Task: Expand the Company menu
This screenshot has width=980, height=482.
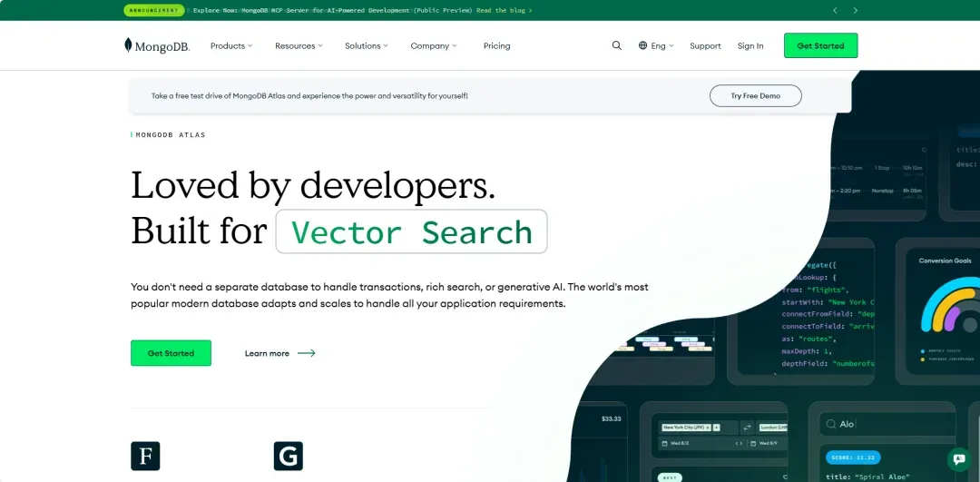Action: pos(434,45)
